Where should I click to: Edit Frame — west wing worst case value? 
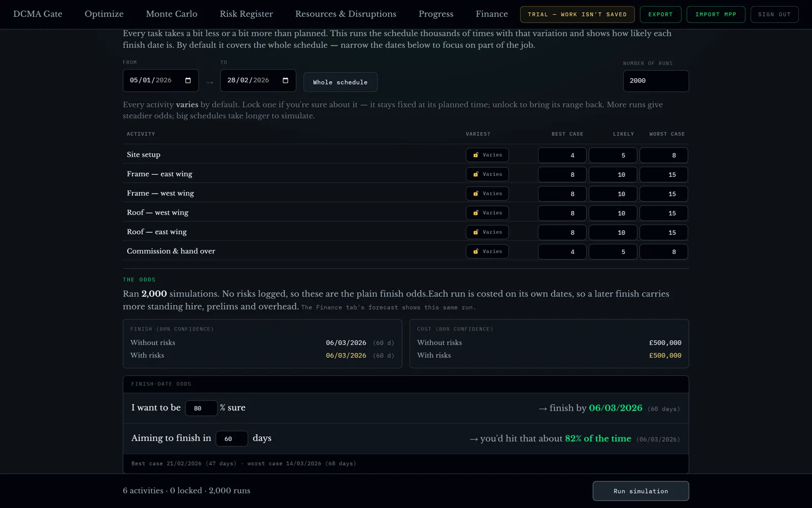(x=663, y=194)
